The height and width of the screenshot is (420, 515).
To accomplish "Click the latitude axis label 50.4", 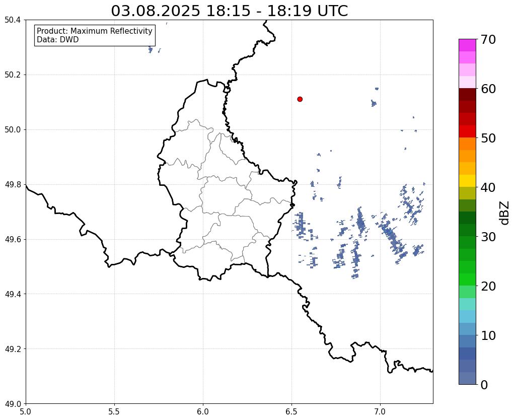I will coord(13,20).
